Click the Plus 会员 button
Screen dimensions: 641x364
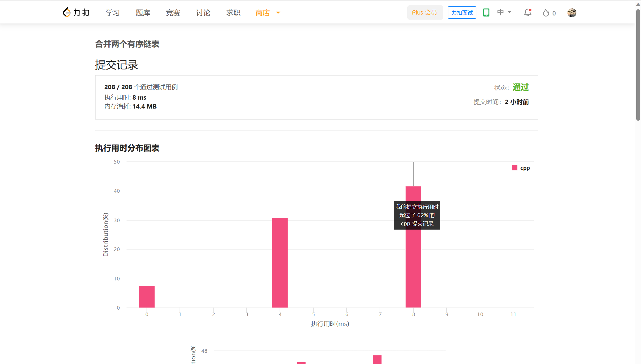click(425, 12)
